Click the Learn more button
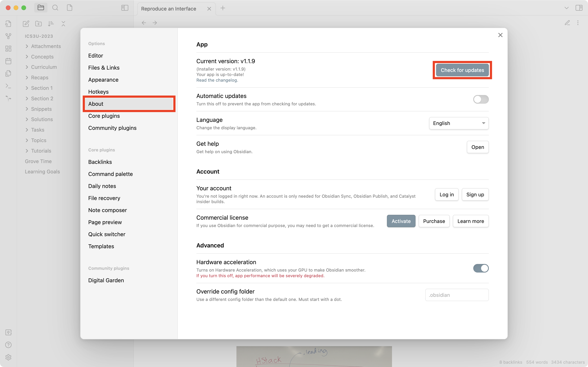The width and height of the screenshot is (588, 367). click(x=471, y=221)
